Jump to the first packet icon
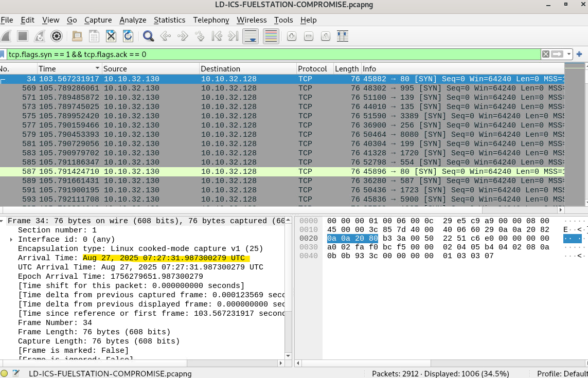Image resolution: width=588 pixels, height=378 pixels. (217, 36)
